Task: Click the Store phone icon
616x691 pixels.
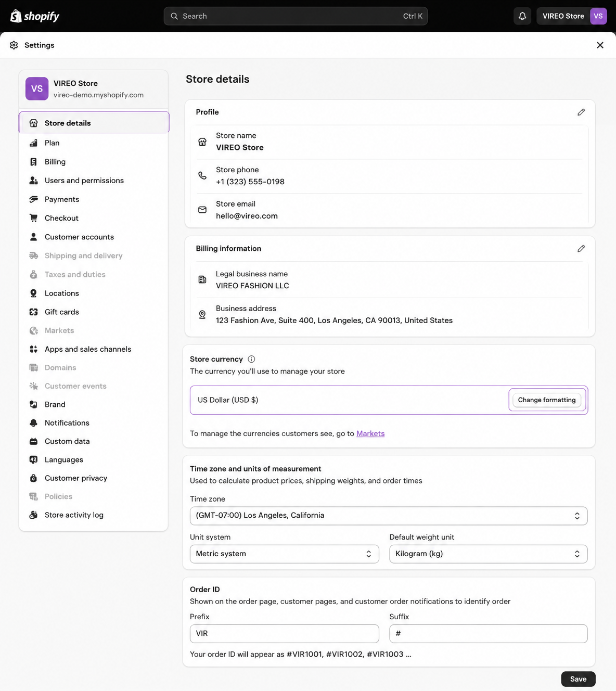Action: pyautogui.click(x=202, y=175)
